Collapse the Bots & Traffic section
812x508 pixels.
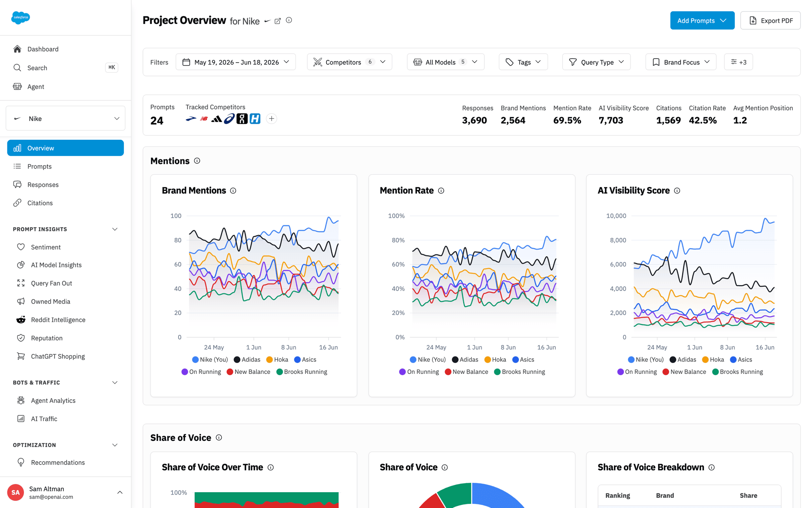pos(115,383)
